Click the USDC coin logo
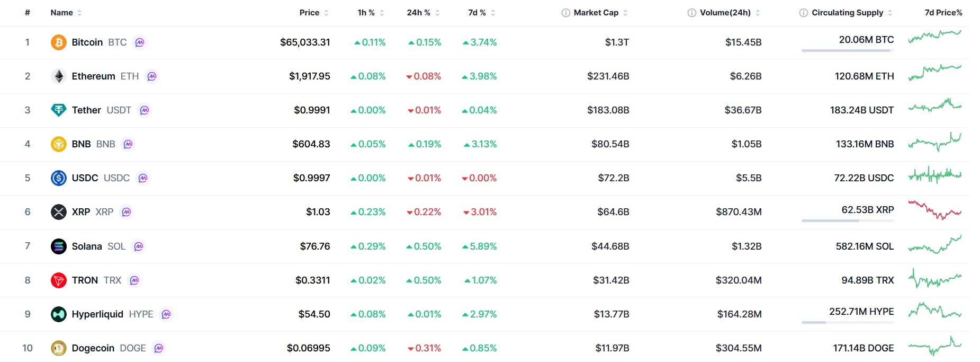Screen dimensions: 980x362 pyautogui.click(x=58, y=178)
